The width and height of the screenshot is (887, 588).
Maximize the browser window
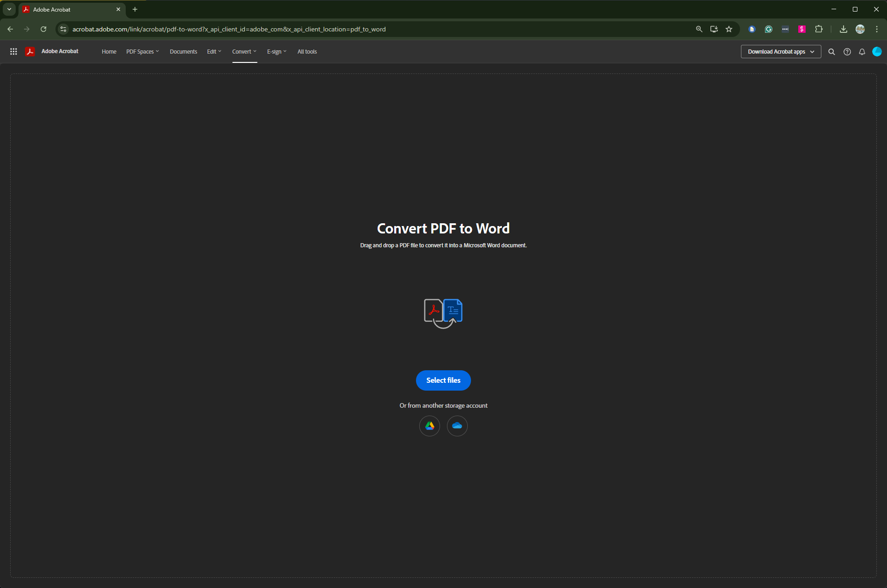(x=855, y=9)
